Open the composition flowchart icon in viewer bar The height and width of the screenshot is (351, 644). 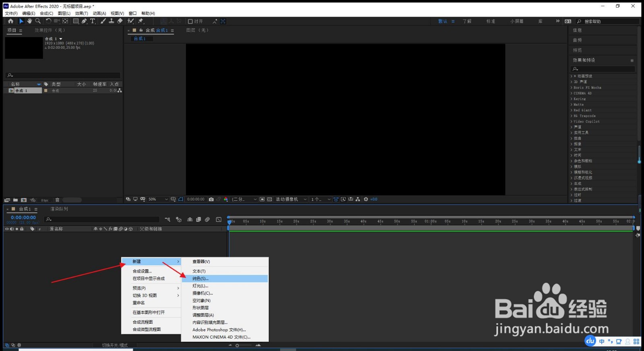358,199
